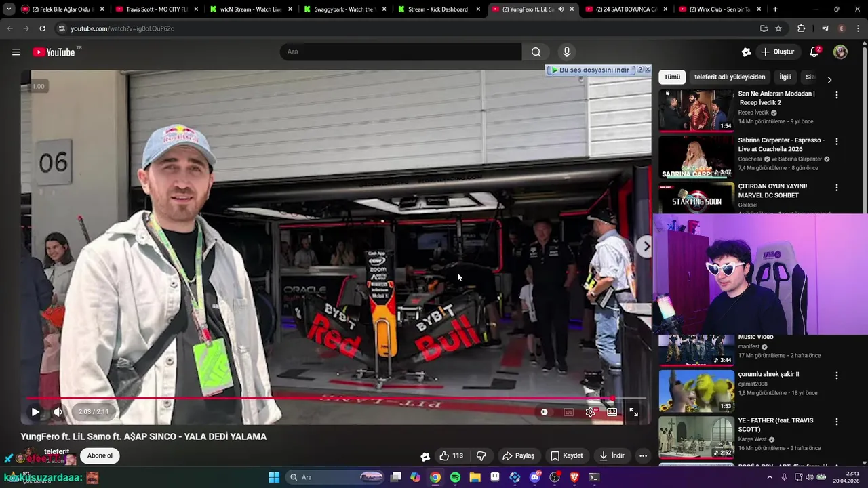Image resolution: width=868 pixels, height=488 pixels.
Task: Open Brave browser from the taskbar
Action: 574,477
